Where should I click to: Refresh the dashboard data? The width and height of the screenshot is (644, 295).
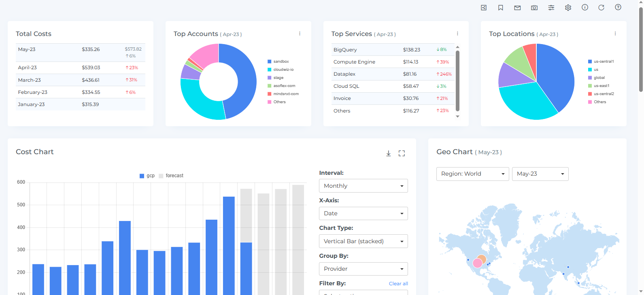(x=601, y=8)
